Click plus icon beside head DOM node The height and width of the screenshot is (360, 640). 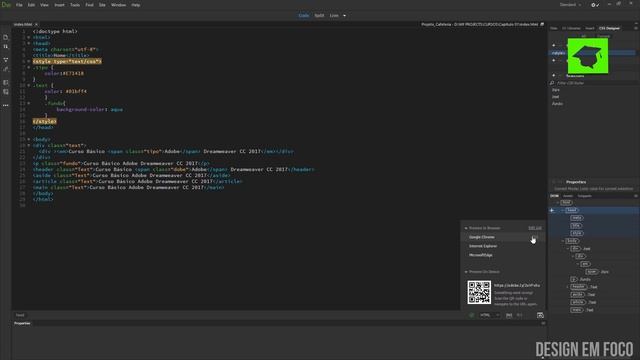(552, 210)
